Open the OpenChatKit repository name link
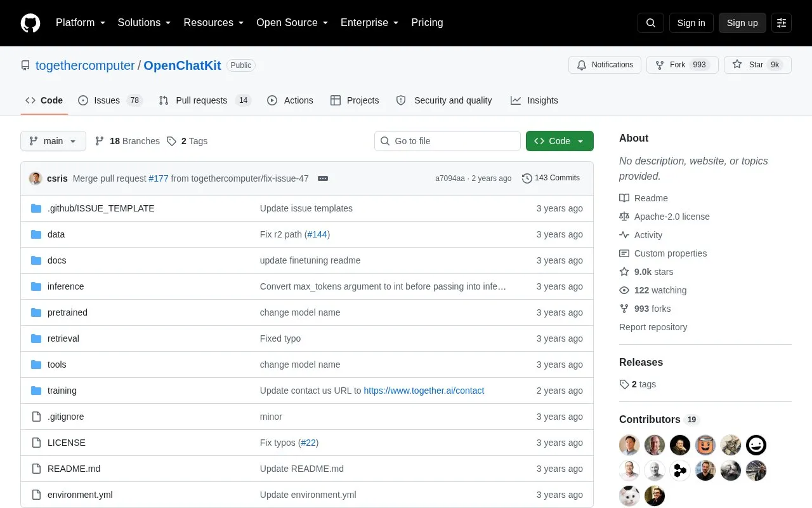 point(183,65)
